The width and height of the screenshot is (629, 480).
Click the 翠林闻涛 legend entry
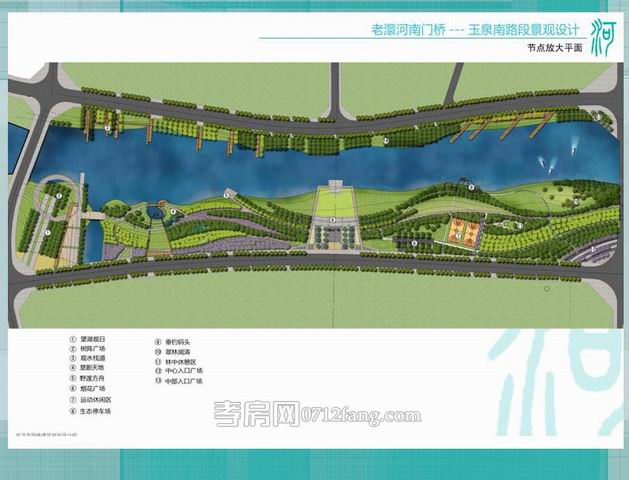click(176, 351)
